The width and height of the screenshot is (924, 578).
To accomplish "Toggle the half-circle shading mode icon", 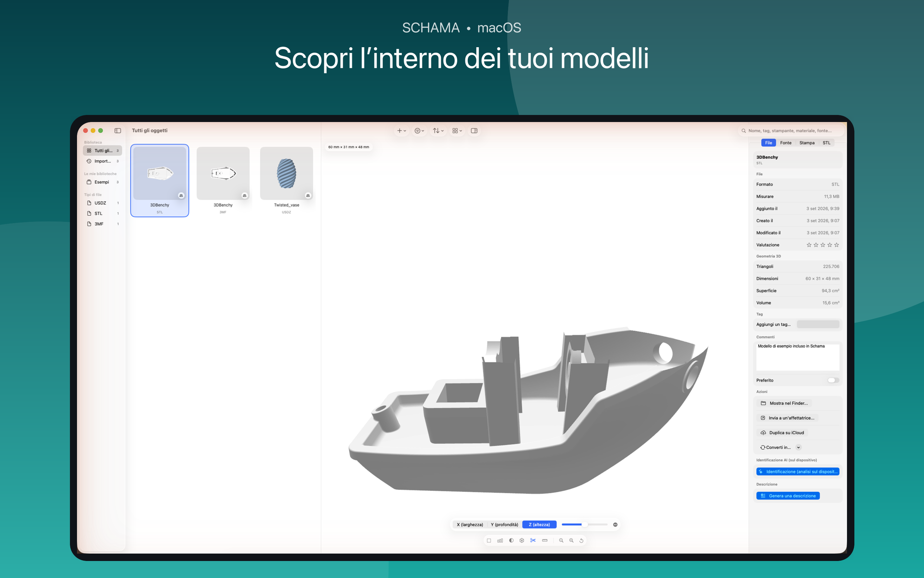I will coord(511,540).
